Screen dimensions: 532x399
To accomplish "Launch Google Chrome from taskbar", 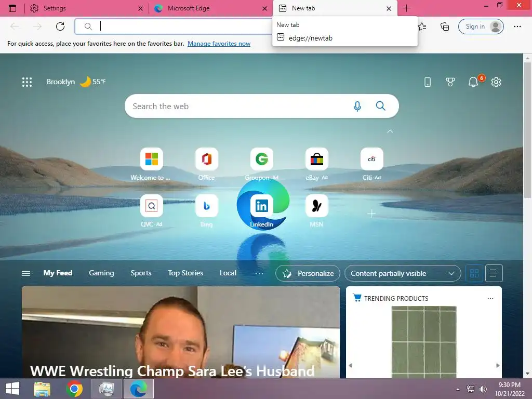I will [74, 389].
